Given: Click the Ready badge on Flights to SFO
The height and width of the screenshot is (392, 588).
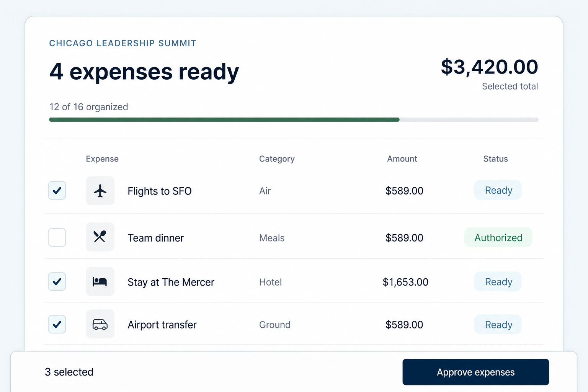Looking at the screenshot, I should pyautogui.click(x=498, y=190).
